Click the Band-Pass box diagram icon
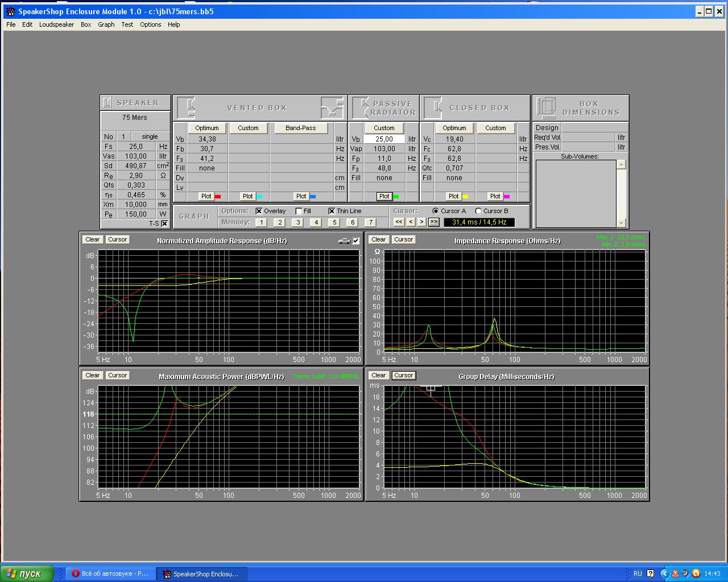728x582 pixels. (x=332, y=107)
